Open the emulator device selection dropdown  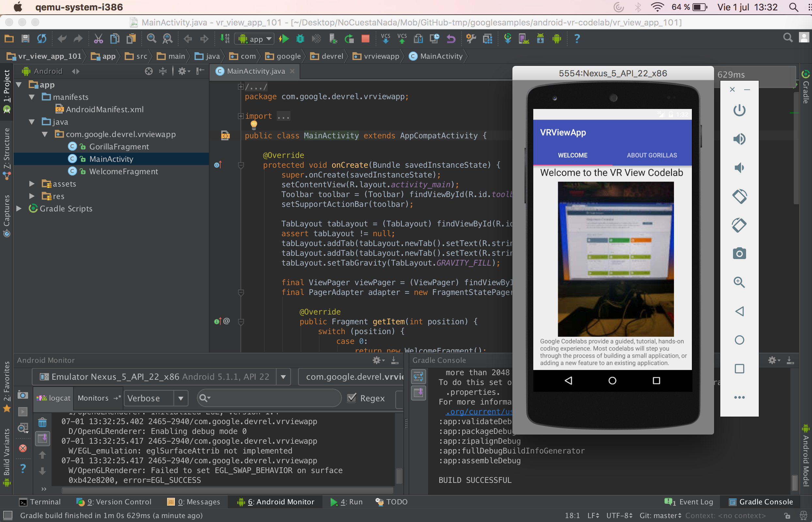click(x=161, y=376)
